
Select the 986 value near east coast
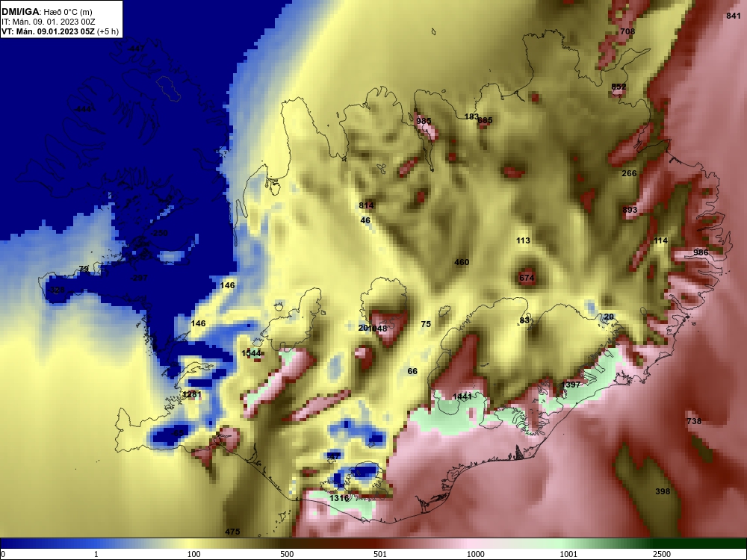point(701,252)
